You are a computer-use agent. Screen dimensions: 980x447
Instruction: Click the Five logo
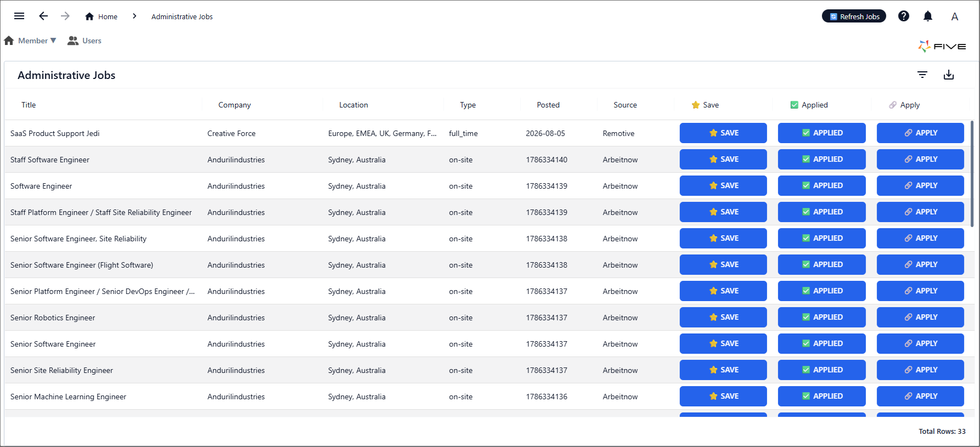(942, 46)
